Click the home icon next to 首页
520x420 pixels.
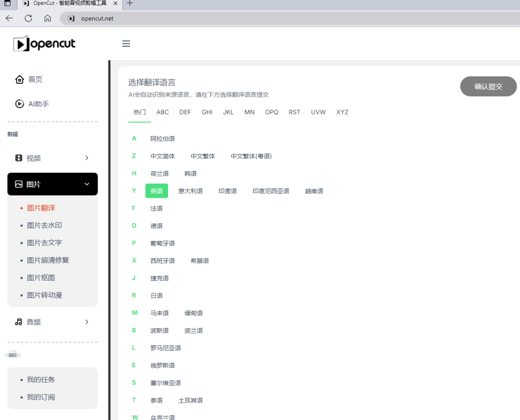[20, 79]
